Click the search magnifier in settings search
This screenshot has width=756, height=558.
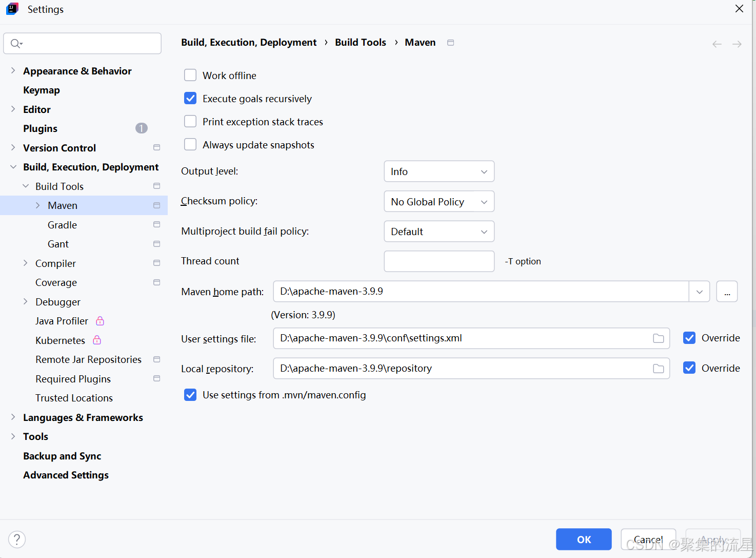16,43
